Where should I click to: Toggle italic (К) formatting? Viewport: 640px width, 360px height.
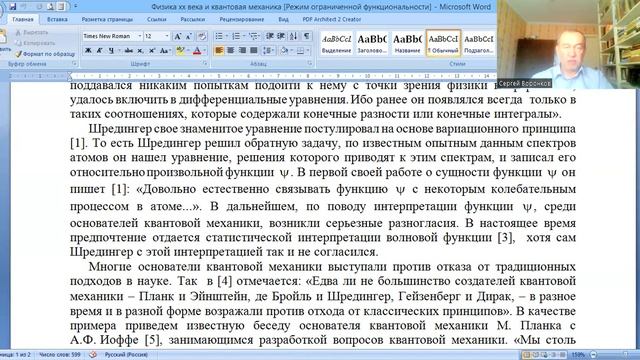coord(100,51)
